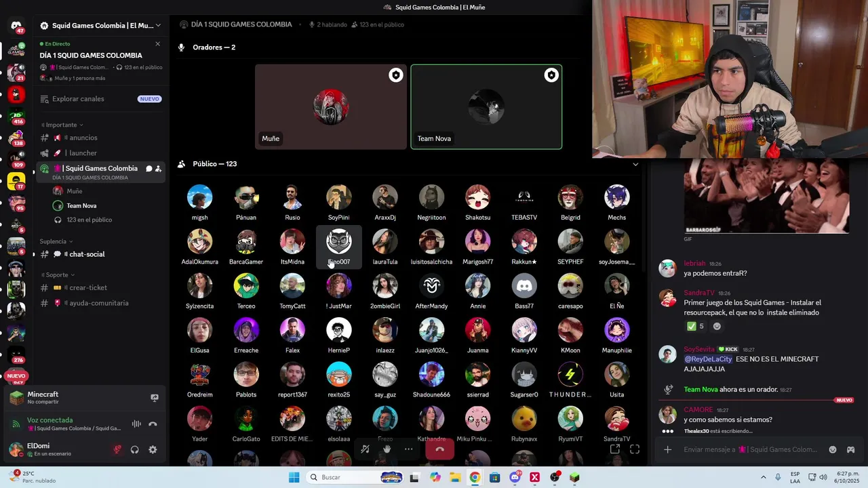Image resolution: width=868 pixels, height=488 pixels.
Task: Click taskbar Buscar search box
Action: [x=355, y=477]
